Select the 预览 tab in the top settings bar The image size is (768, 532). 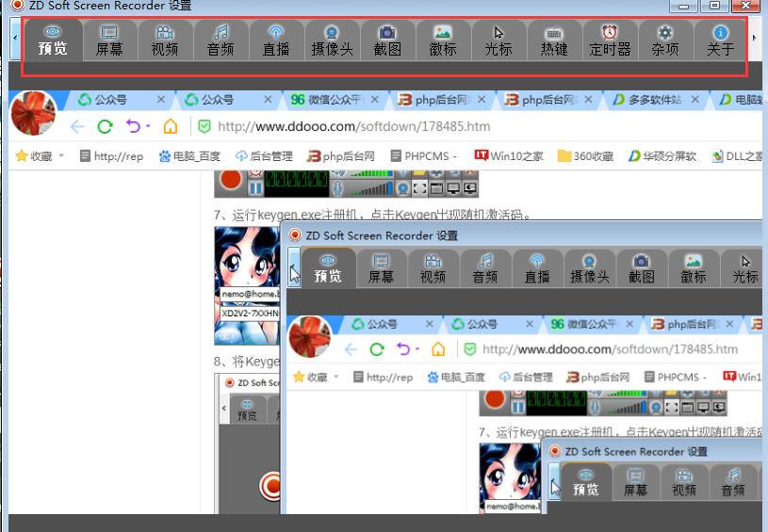pyautogui.click(x=53, y=40)
